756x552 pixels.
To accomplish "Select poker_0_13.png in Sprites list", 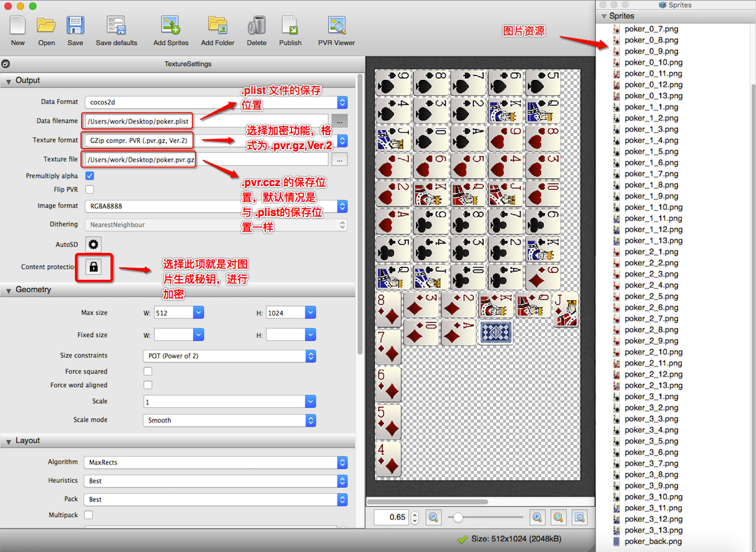I will pyautogui.click(x=654, y=96).
